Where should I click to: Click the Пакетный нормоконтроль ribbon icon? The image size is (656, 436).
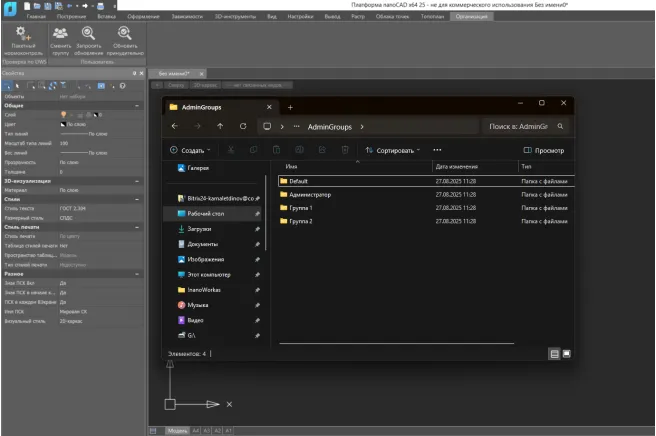click(23, 37)
